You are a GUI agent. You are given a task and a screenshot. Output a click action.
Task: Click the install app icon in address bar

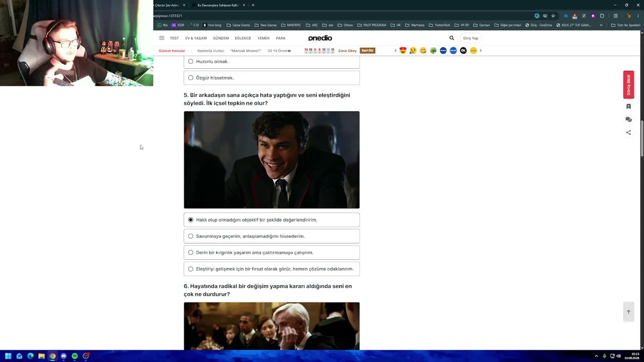coord(537,16)
